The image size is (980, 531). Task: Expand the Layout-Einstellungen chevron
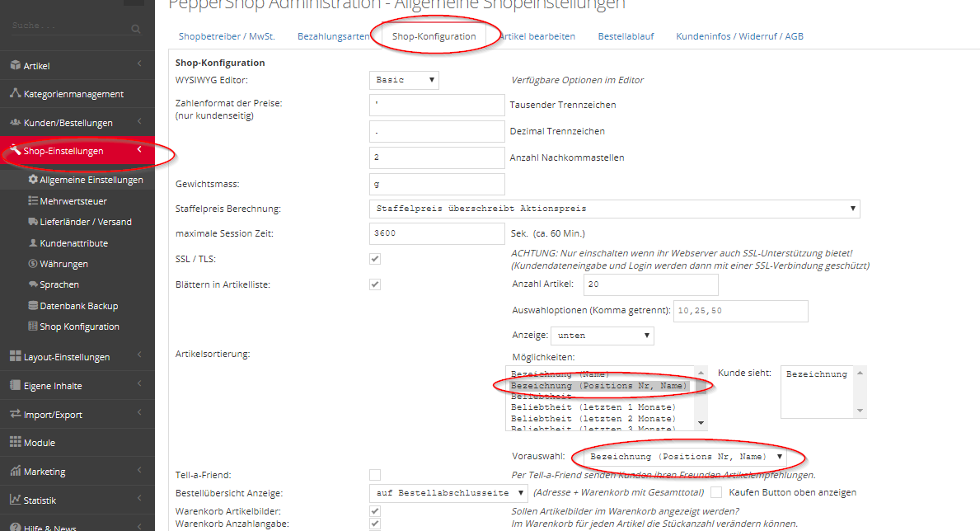(139, 355)
